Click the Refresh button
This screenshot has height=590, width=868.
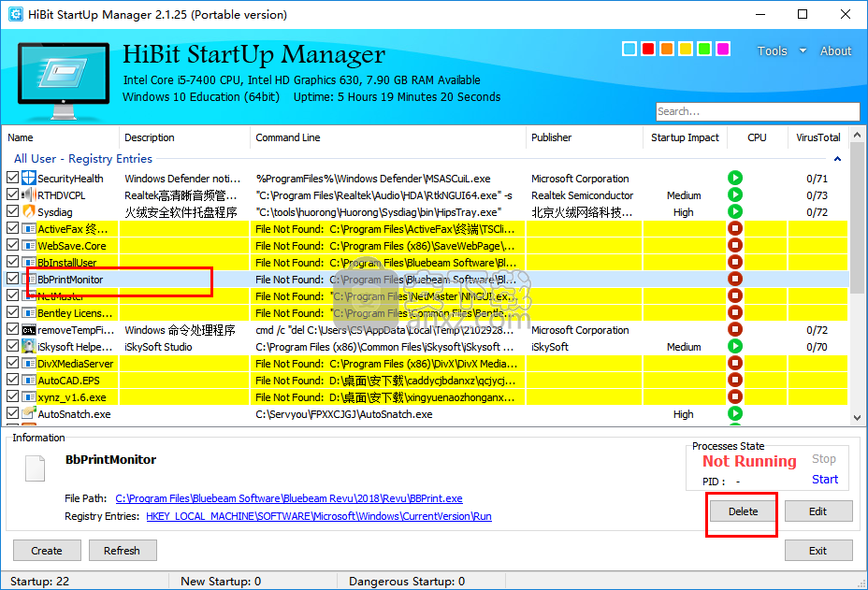pyautogui.click(x=123, y=551)
